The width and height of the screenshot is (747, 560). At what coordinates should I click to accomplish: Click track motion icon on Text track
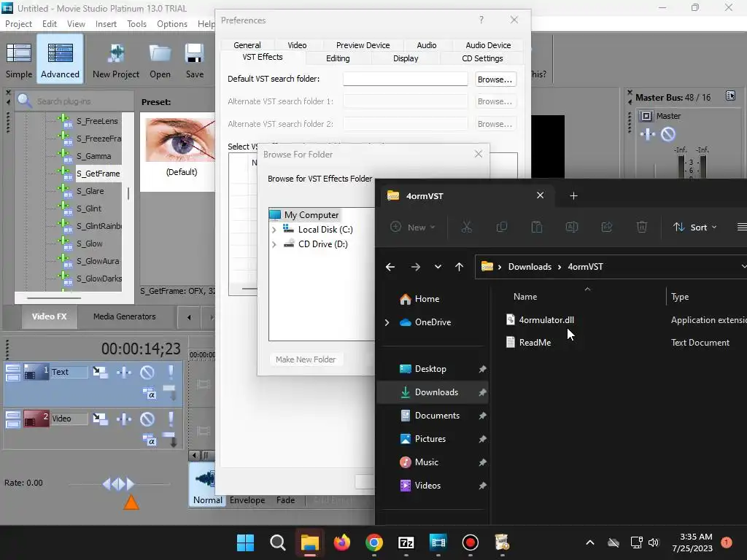coord(100,372)
